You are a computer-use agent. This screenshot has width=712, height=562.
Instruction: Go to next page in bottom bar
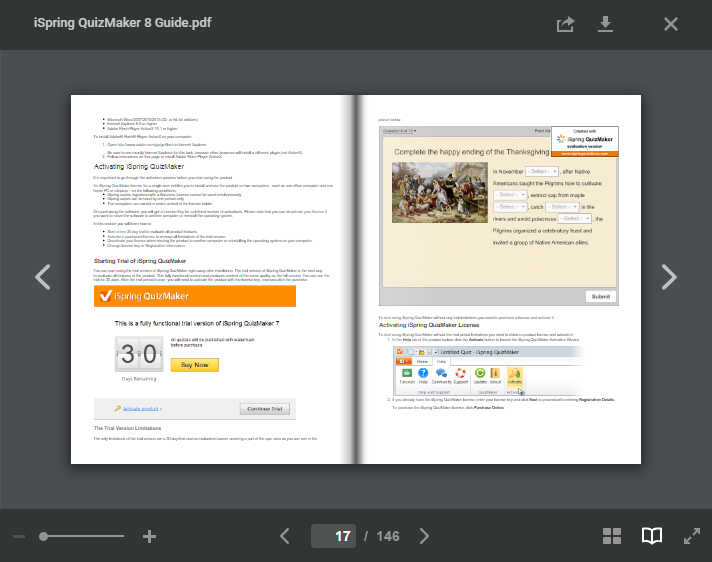[x=424, y=536]
